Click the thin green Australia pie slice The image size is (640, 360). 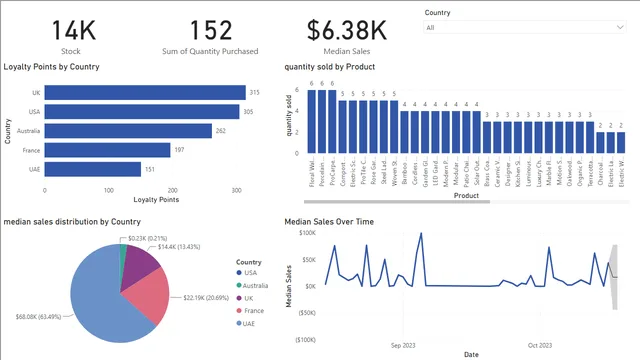[x=122, y=257]
